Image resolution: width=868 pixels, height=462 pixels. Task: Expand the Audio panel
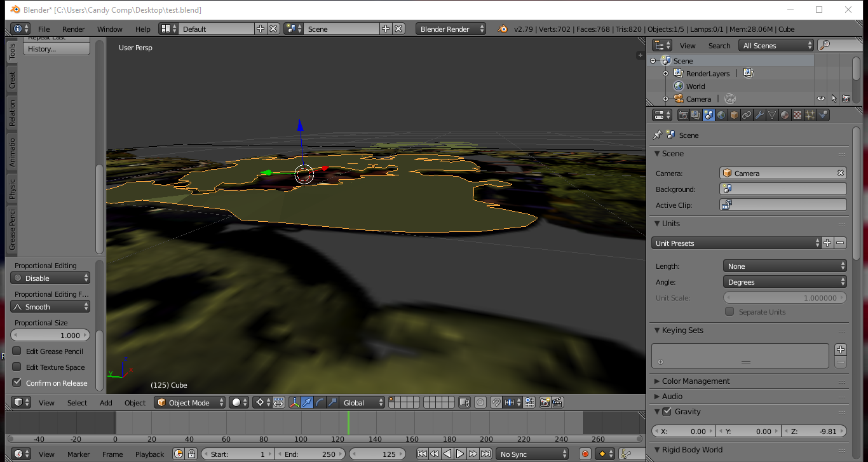coord(672,396)
